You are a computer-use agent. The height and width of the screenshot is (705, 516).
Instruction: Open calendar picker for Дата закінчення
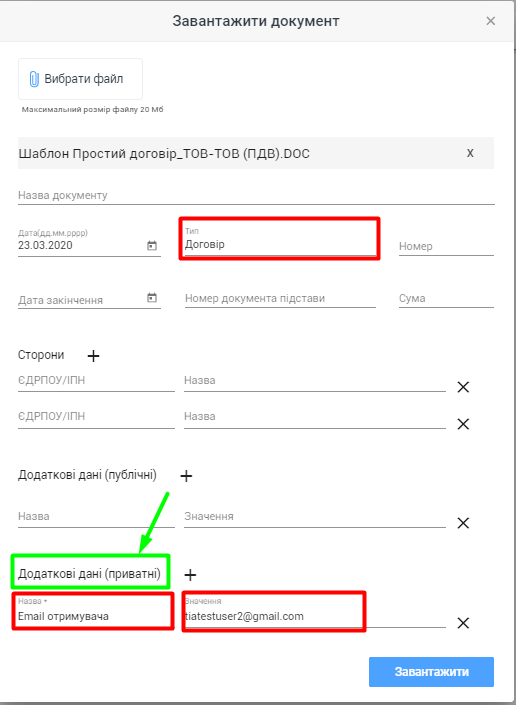tap(152, 298)
